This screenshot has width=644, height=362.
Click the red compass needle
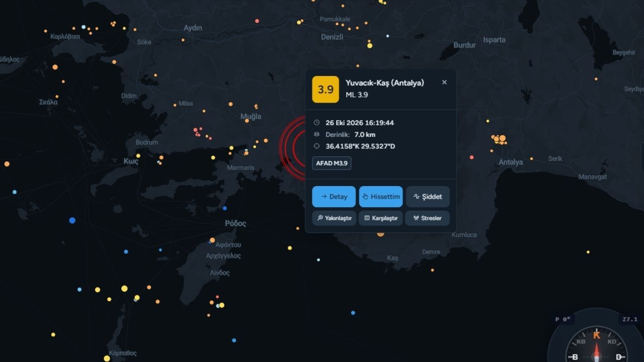[x=597, y=351]
